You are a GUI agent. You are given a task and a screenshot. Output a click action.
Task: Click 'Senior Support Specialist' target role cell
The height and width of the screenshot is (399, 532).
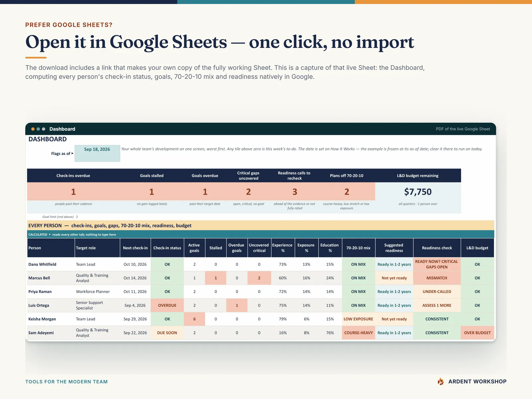97,305
